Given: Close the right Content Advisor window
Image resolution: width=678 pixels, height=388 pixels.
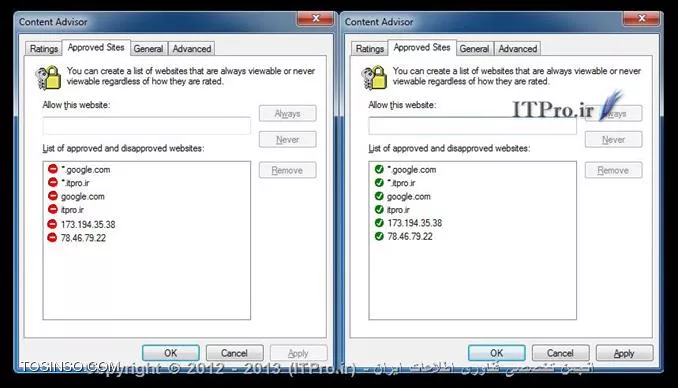Looking at the screenshot, I should (642, 18).
